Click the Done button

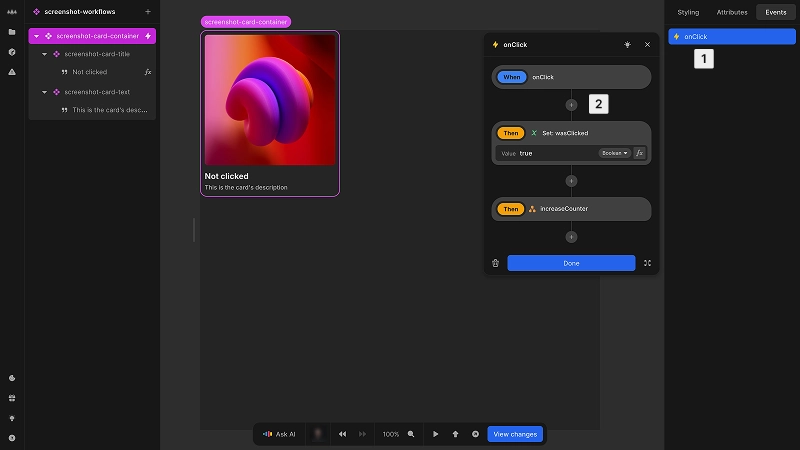[x=571, y=263]
